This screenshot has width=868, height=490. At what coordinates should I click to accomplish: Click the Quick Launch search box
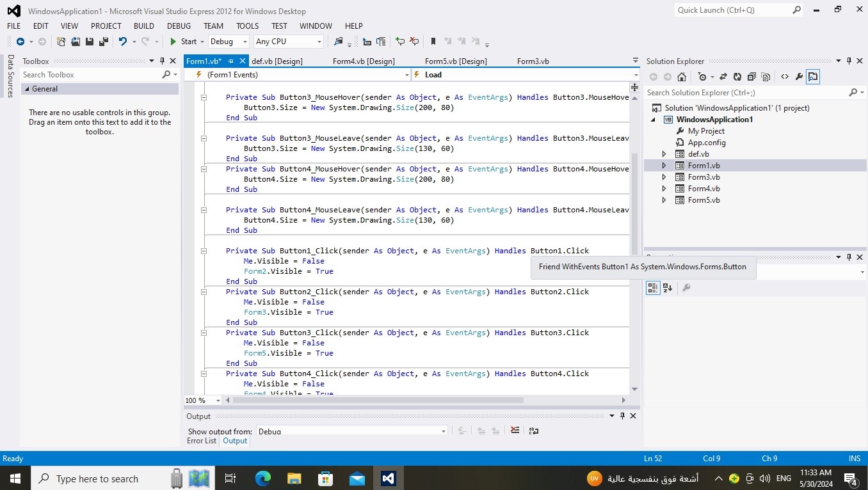point(739,10)
